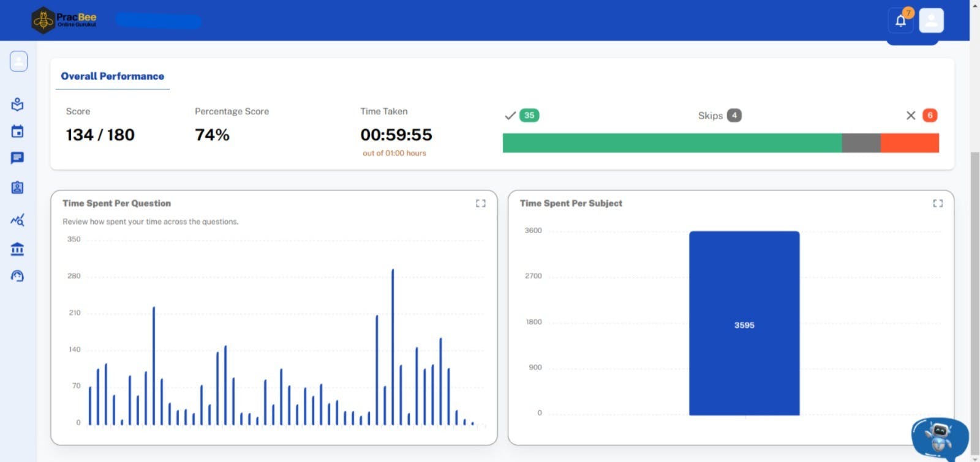Viewport: 980px width, 462px height.
Task: Click the 'out of 01:00 hours' note
Action: pos(394,153)
